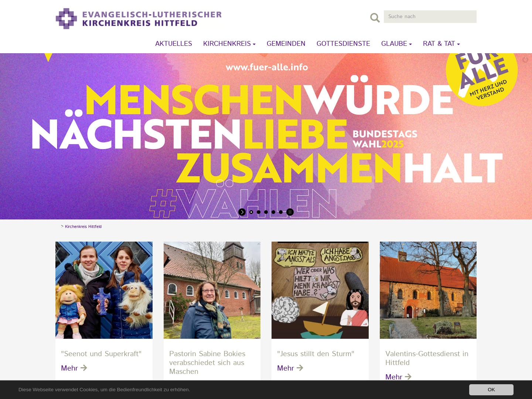This screenshot has width=532, height=399.
Task: Open the puppets photo of Seenot und Superkraft
Action: [x=104, y=290]
